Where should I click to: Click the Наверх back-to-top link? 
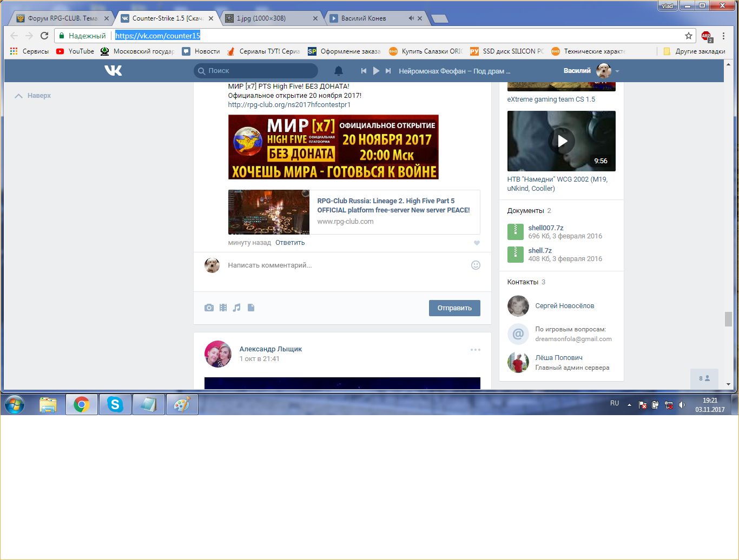pyautogui.click(x=33, y=96)
